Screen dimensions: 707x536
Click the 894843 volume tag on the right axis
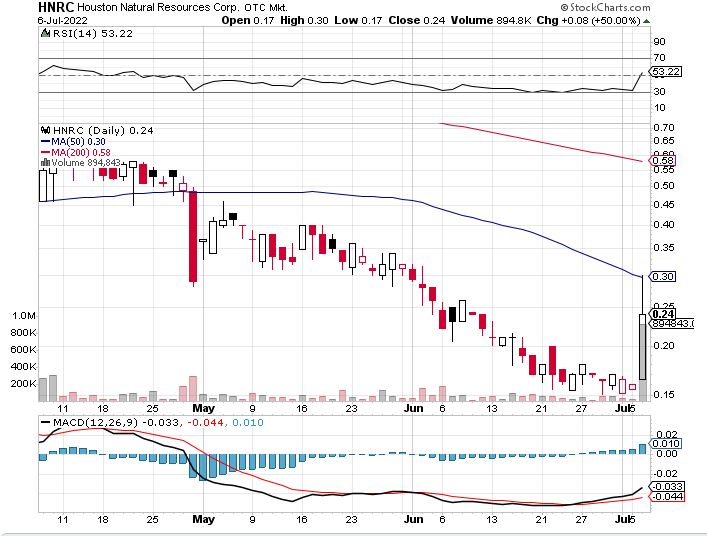672,324
